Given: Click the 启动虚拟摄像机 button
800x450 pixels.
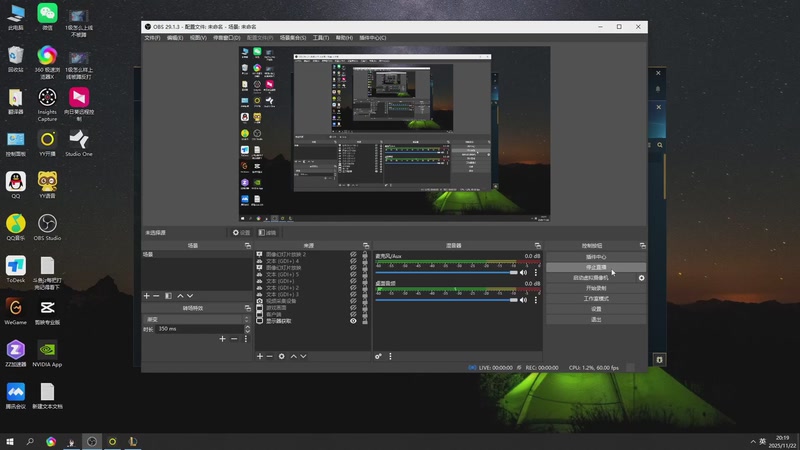Looking at the screenshot, I should tap(591, 278).
